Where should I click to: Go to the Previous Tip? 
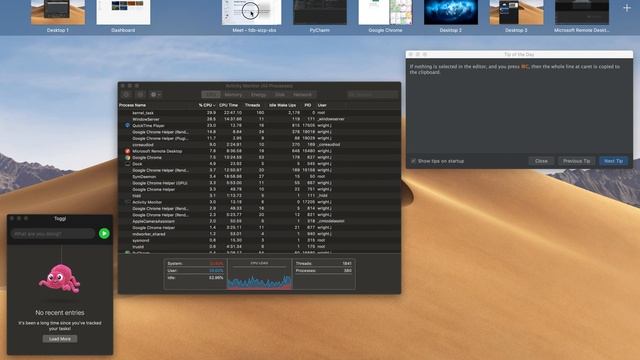pyautogui.click(x=576, y=161)
